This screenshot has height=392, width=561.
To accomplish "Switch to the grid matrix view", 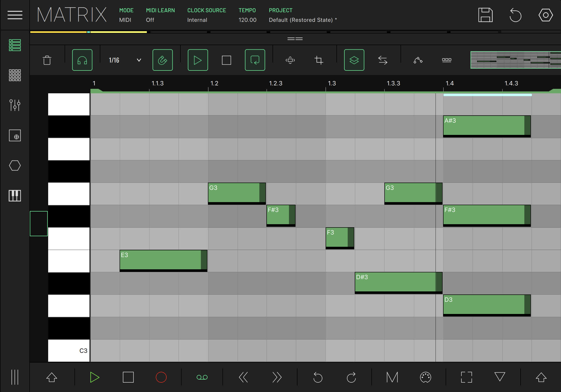I will [15, 75].
